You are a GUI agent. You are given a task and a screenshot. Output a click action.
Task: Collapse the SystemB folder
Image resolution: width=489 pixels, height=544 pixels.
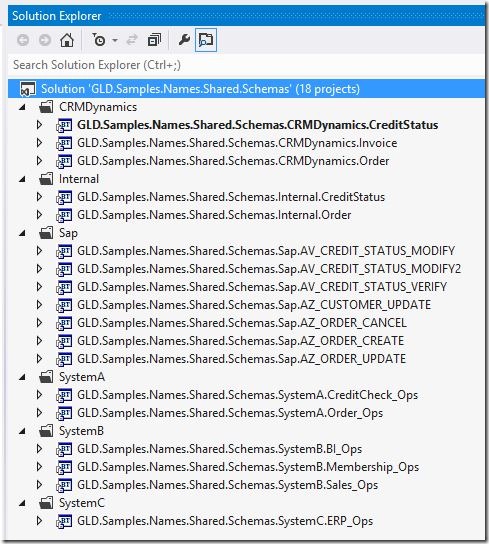(23, 431)
